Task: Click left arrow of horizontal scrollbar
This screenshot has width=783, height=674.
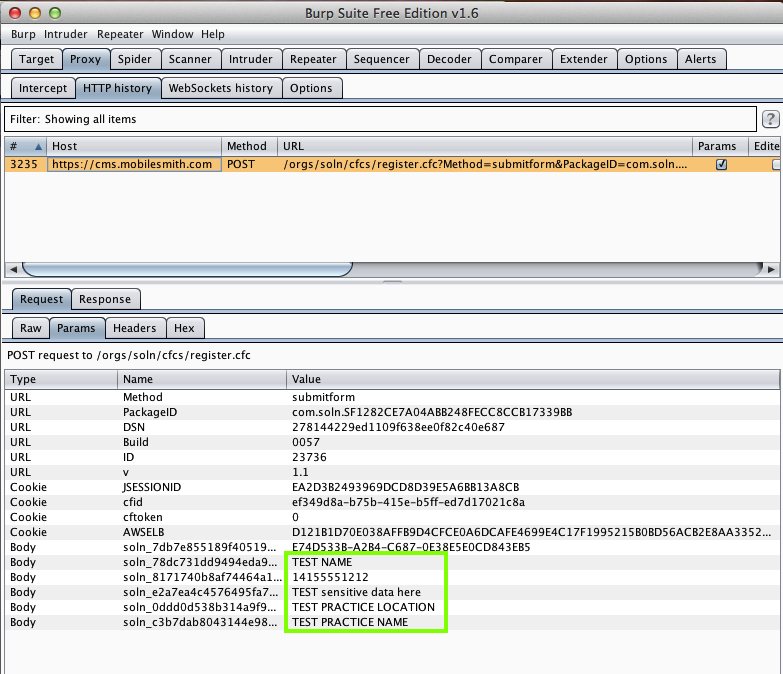Action: click(13, 270)
